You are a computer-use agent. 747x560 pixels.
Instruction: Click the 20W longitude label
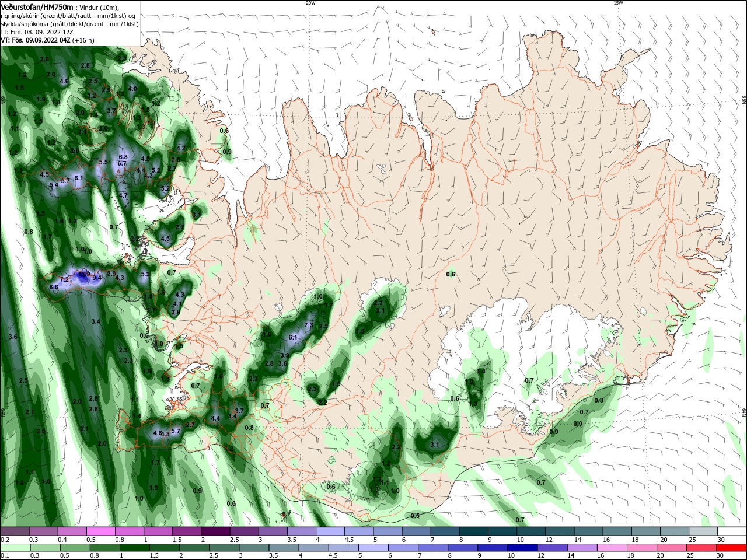point(310,3)
